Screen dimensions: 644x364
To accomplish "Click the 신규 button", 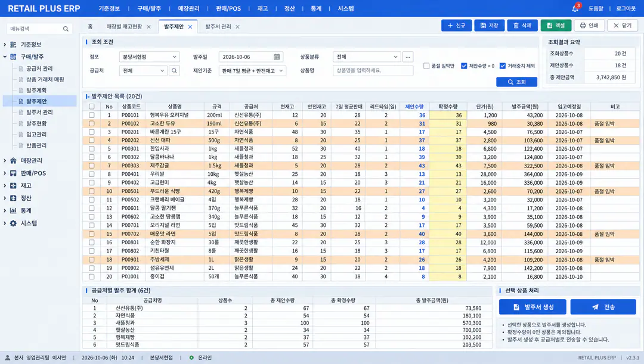I will pos(456,26).
